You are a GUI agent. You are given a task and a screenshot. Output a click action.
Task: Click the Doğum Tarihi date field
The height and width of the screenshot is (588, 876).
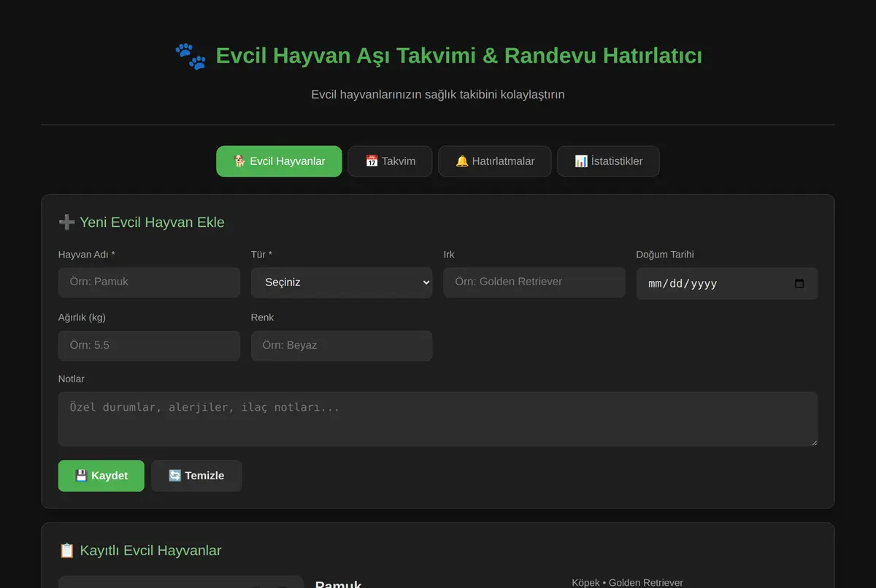[x=727, y=283]
